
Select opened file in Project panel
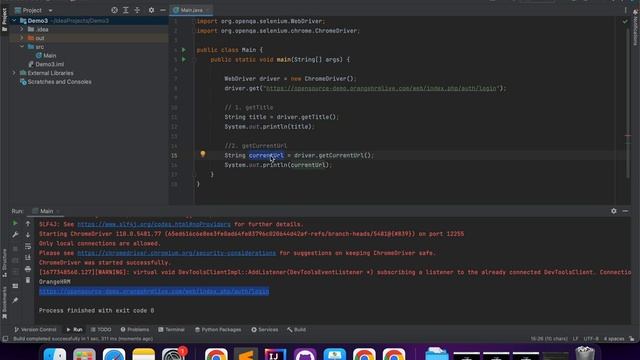114,10
